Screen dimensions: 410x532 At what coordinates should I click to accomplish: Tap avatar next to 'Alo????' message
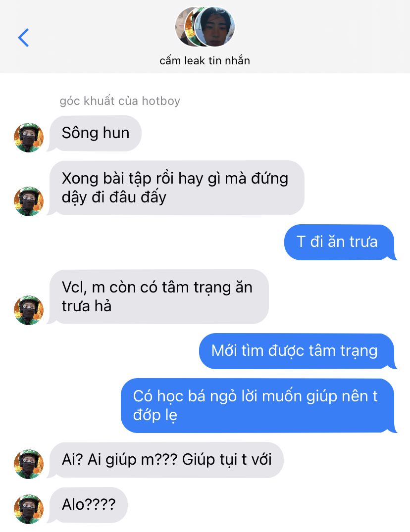pos(29,509)
